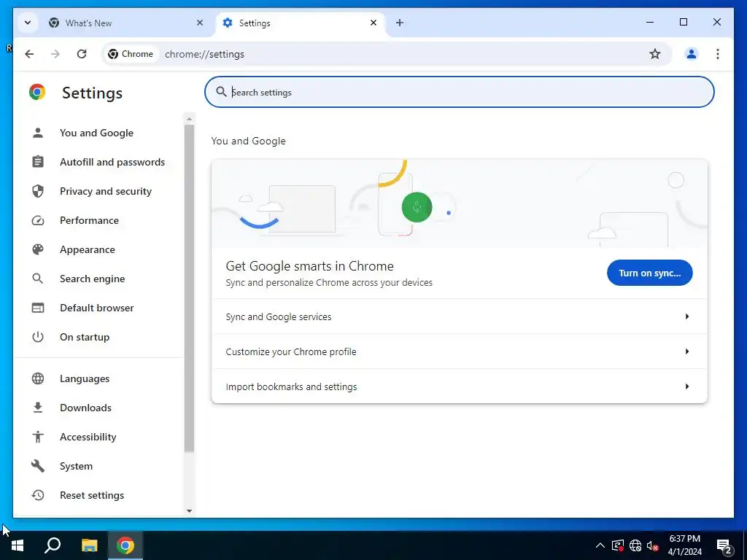Close the Settings tab
Screen dimensions: 747x560
373,23
